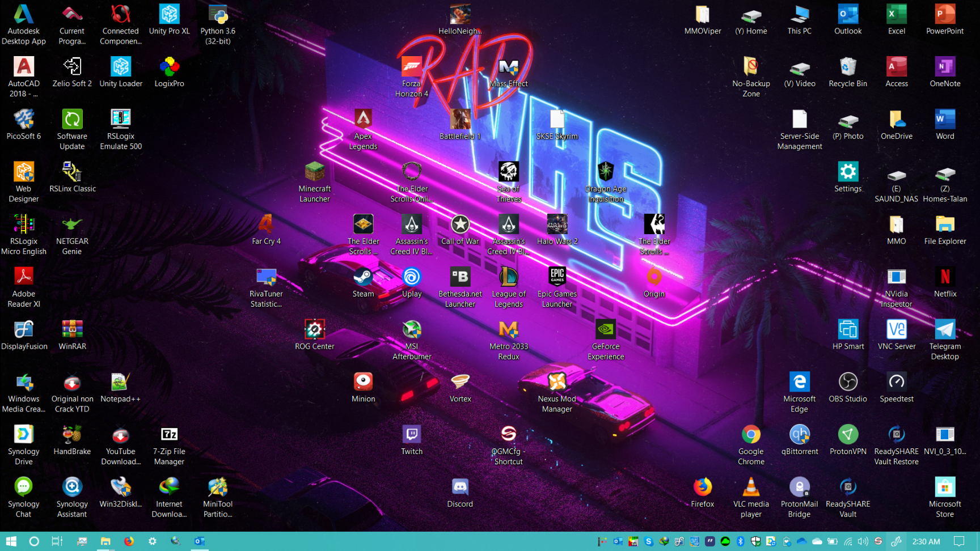
Task: Select the This PC icon
Action: (x=800, y=19)
